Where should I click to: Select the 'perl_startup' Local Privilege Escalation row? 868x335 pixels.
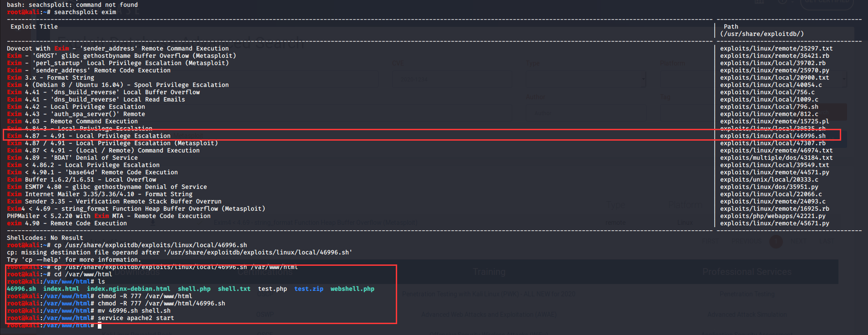[118, 63]
